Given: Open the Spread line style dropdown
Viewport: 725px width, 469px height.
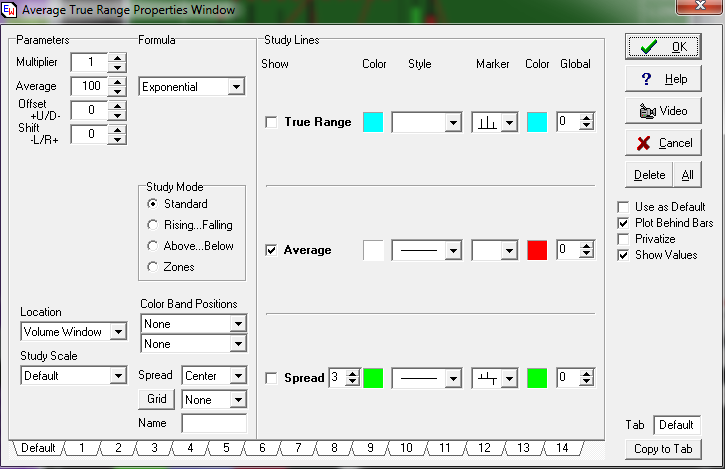Looking at the screenshot, I should pyautogui.click(x=453, y=379).
